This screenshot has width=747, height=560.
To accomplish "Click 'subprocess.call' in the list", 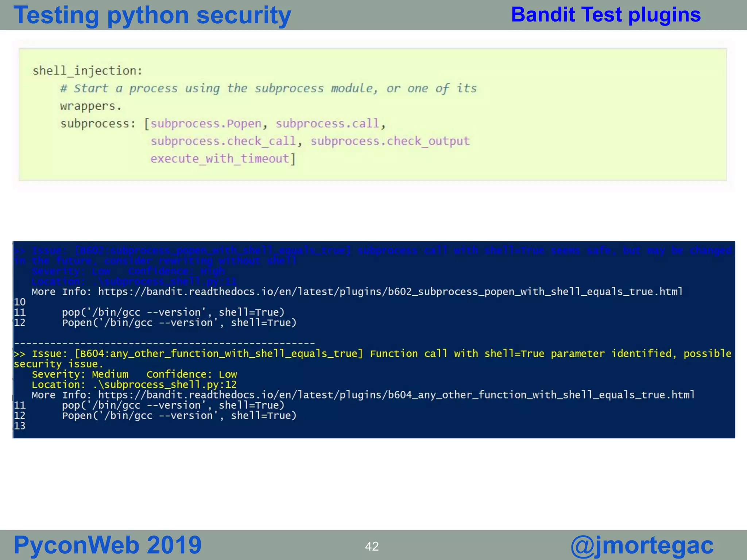I will pos(328,124).
